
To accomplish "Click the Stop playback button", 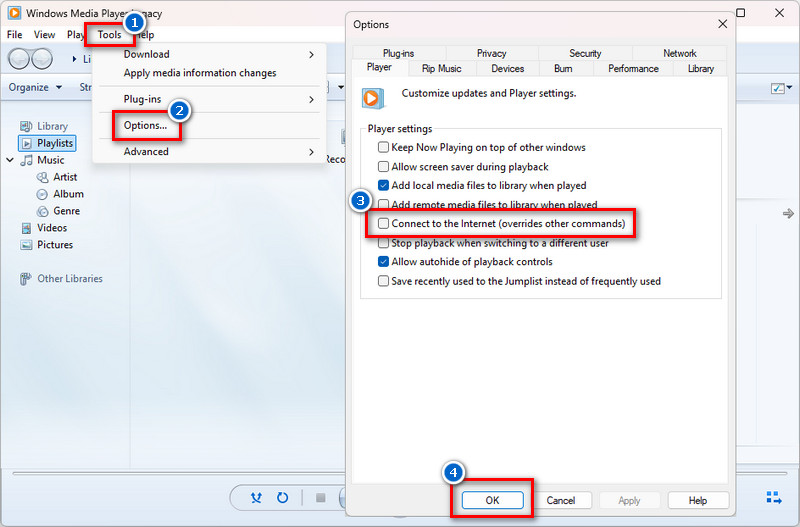I will [320, 497].
